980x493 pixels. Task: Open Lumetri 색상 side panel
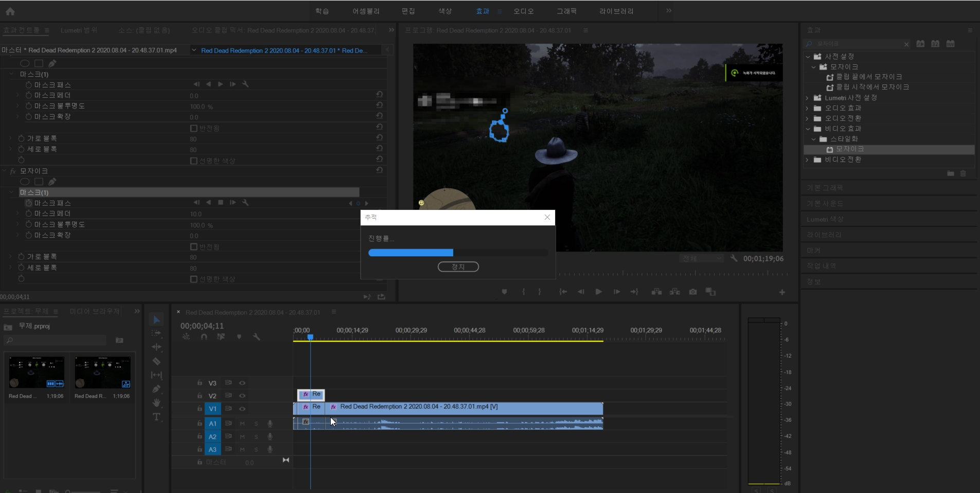[825, 219]
